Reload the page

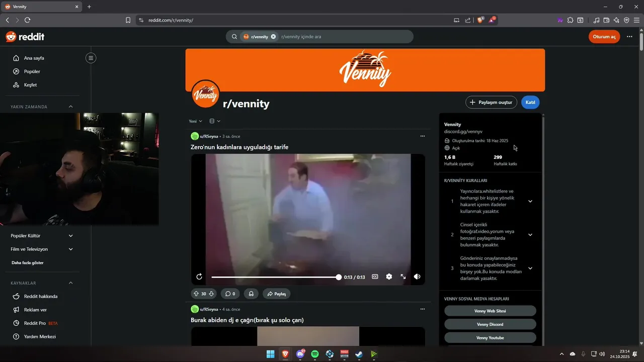pyautogui.click(x=27, y=20)
